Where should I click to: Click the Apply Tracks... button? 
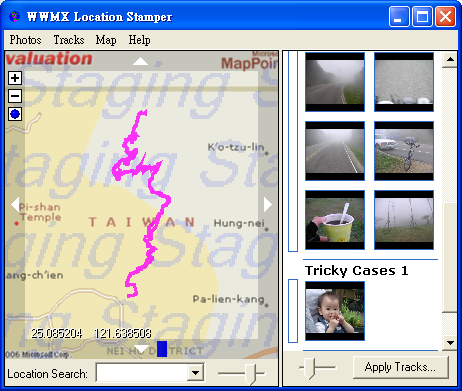[400, 367]
